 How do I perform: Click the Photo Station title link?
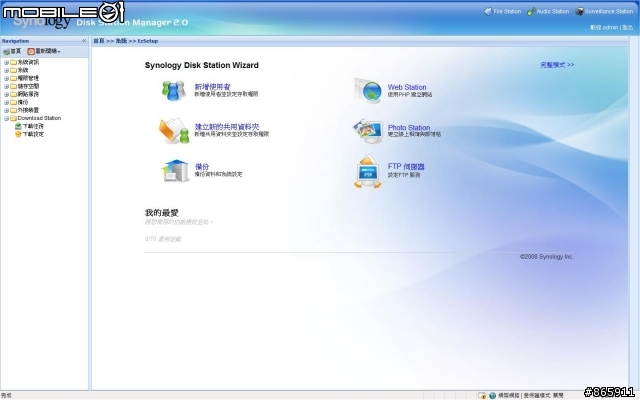[x=409, y=127]
